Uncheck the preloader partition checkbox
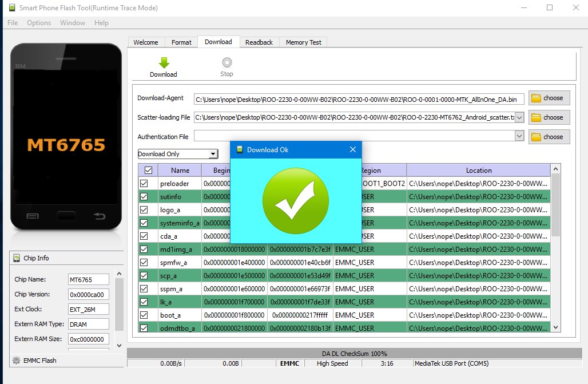588x384 pixels. pyautogui.click(x=144, y=184)
